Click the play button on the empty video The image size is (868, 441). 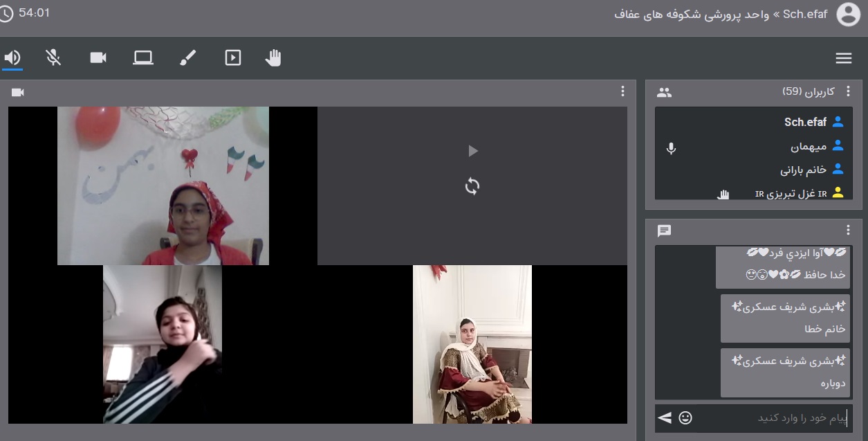pyautogui.click(x=473, y=151)
